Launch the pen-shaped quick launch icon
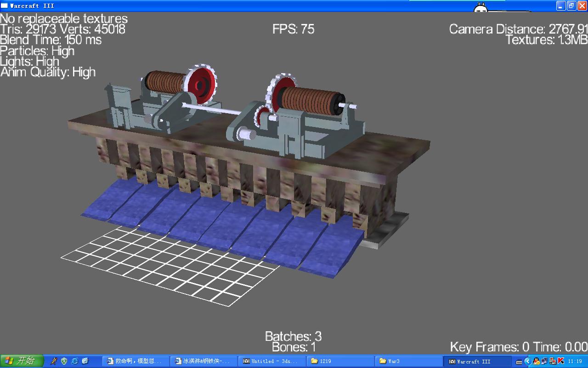 (54, 361)
